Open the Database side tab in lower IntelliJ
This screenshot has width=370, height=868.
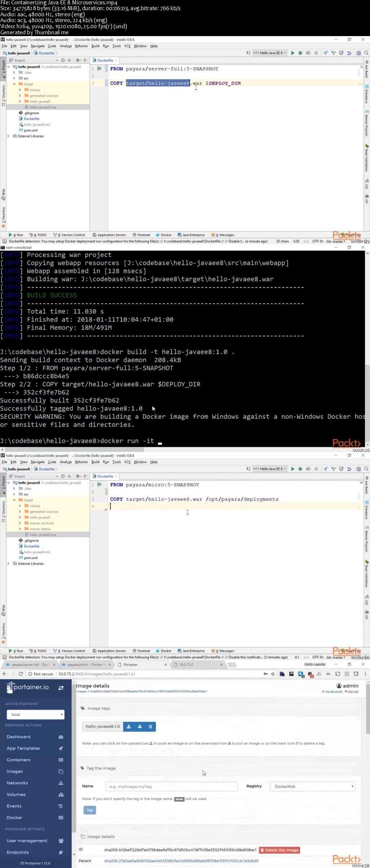pos(366,510)
